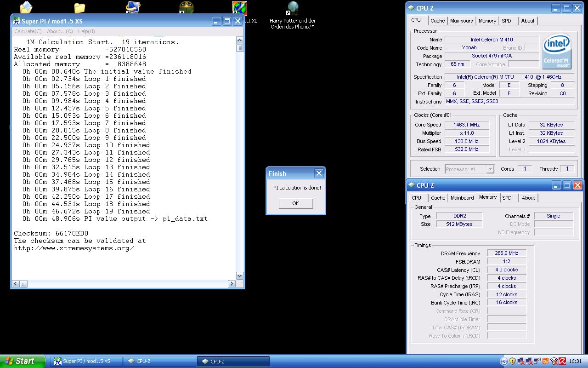The image size is (588, 368).
Task: Close the Finish dialog
Action: [319, 173]
